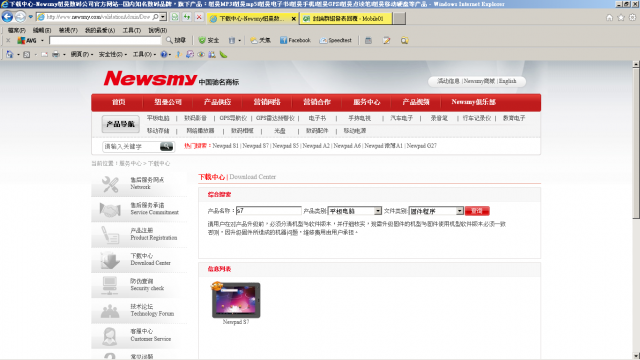Close the Newsmy download center tab
The height and width of the screenshot is (360, 640).
pyautogui.click(x=293, y=19)
